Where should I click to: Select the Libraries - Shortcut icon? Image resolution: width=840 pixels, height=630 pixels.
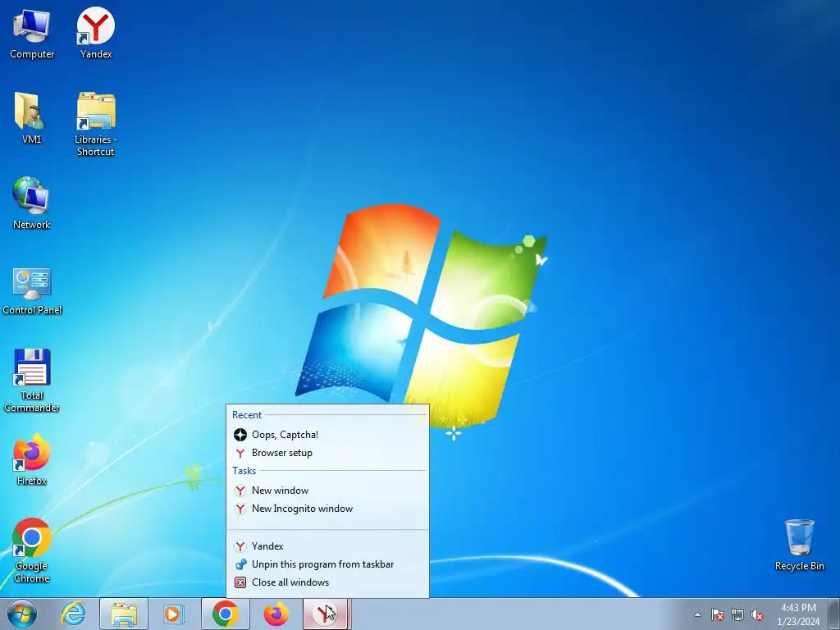(x=95, y=125)
